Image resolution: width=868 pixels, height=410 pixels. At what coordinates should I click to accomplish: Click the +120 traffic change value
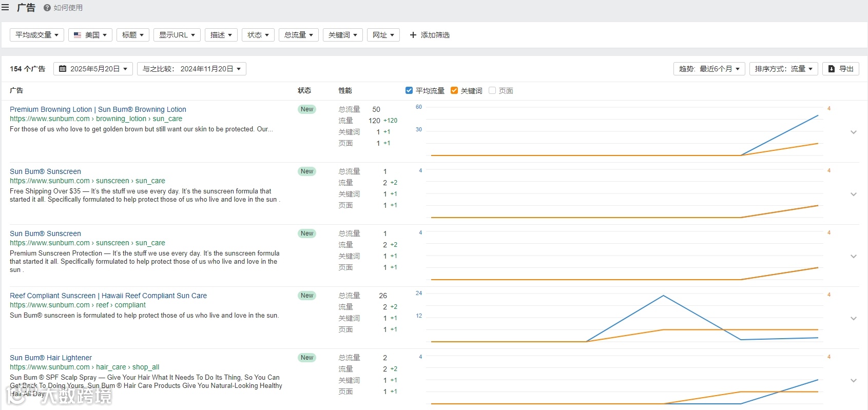tap(390, 121)
